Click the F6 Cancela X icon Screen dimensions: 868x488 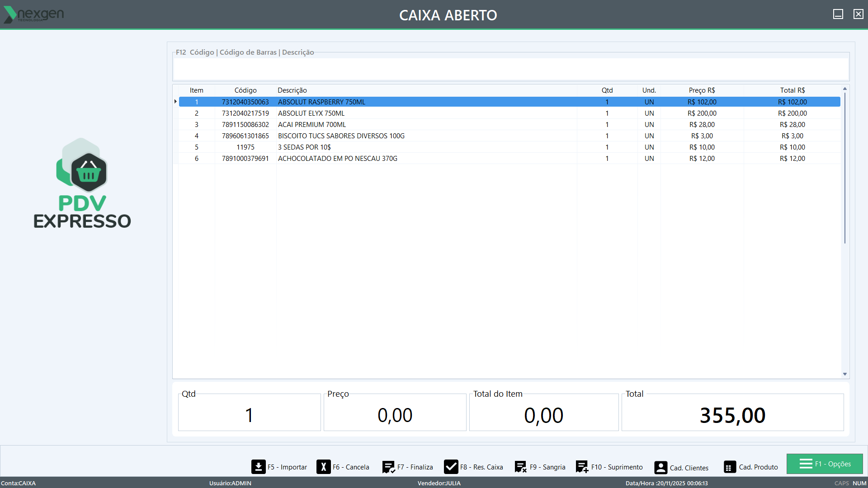coord(324,467)
